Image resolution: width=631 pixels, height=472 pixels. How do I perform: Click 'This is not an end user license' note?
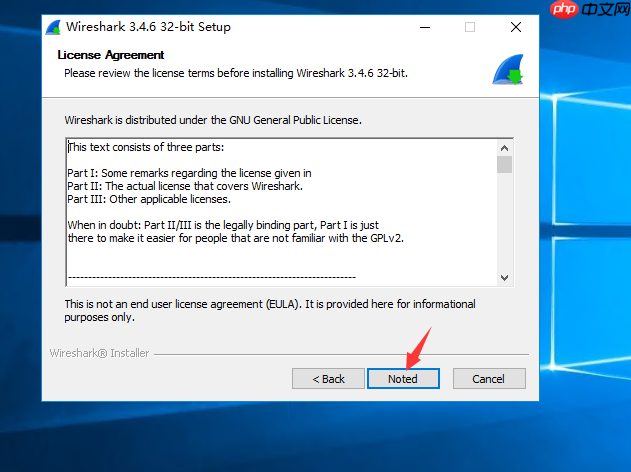tap(270, 310)
